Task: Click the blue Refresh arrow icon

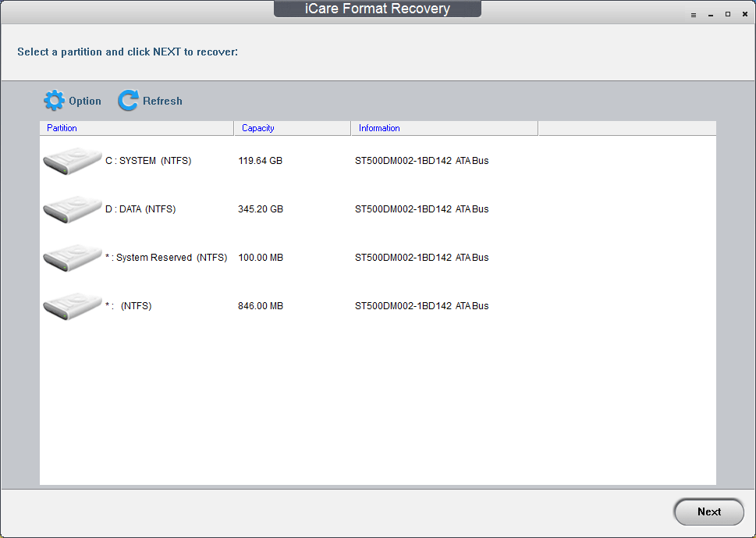Action: 128,101
